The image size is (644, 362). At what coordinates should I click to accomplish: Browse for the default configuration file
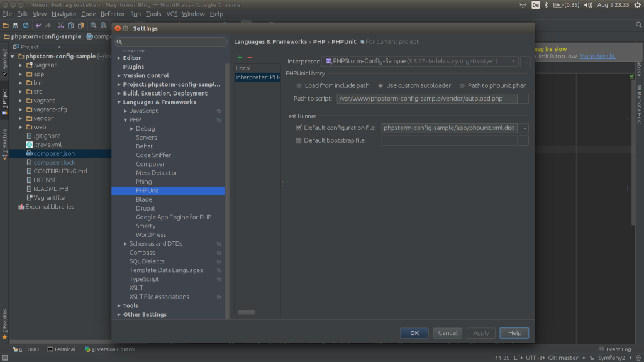524,128
